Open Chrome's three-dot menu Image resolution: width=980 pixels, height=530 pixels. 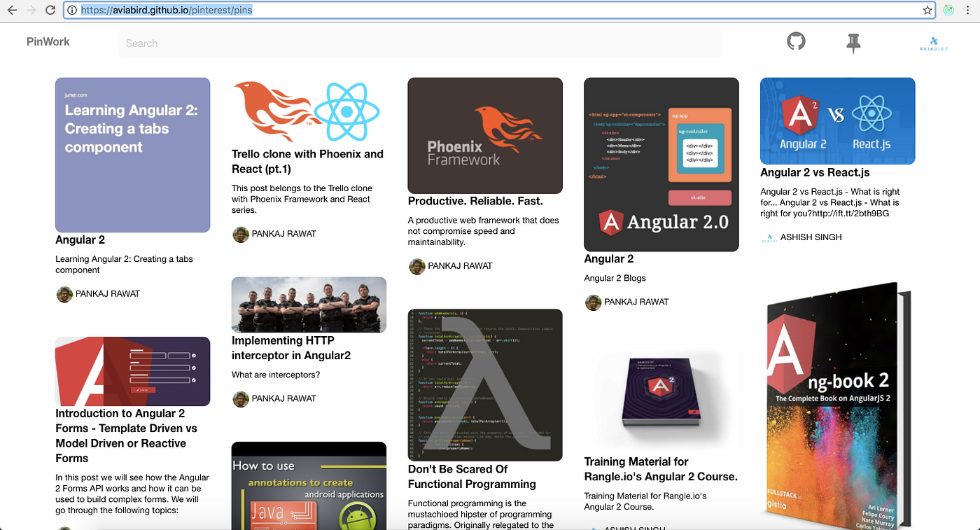click(967, 10)
